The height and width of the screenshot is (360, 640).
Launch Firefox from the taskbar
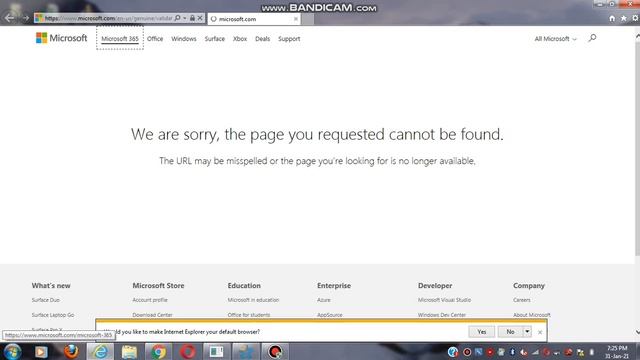pos(71,351)
